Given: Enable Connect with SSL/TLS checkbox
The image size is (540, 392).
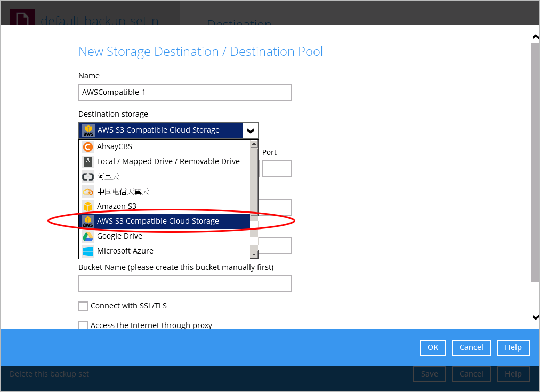Looking at the screenshot, I should coord(83,306).
